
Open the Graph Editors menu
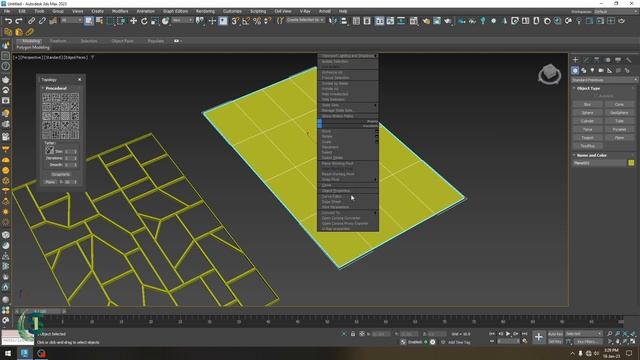click(175, 11)
